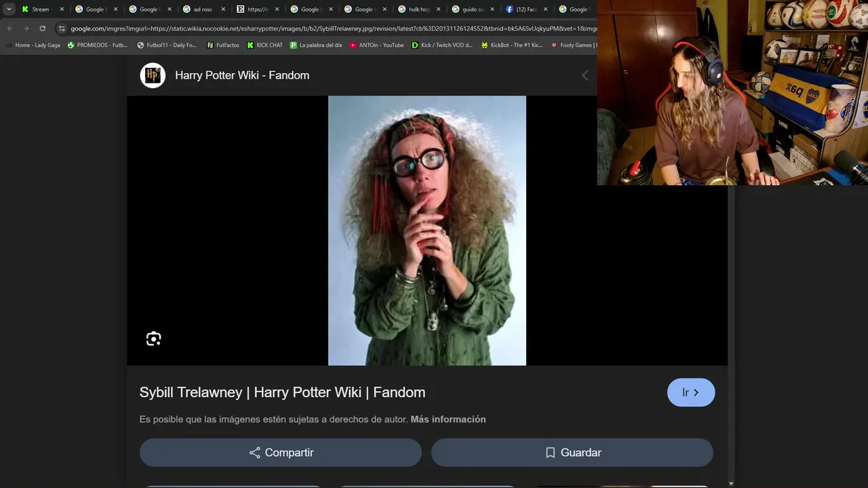Open PROMIEDOS bookmark

tap(98, 45)
